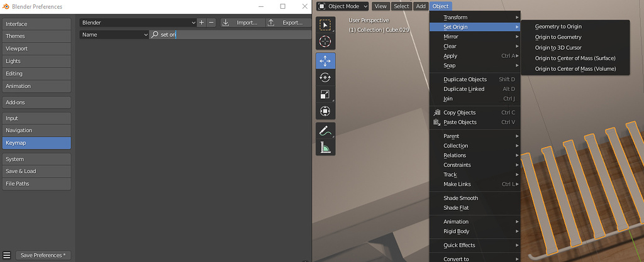Choose Origin to Center of Mass (Volume)
The height and width of the screenshot is (262, 644).
[x=575, y=69]
